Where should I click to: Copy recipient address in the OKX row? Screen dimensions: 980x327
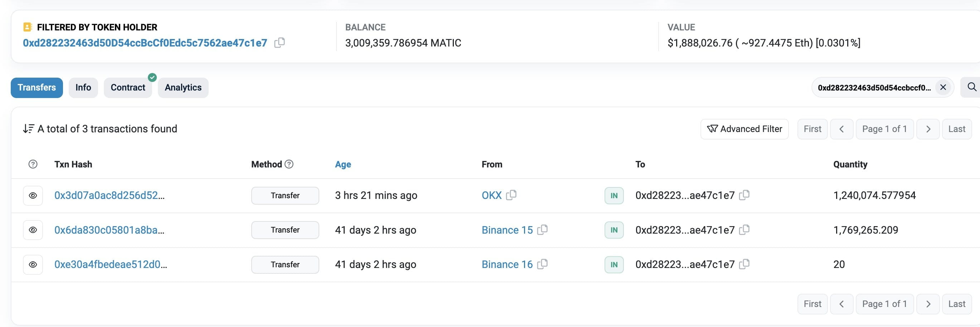[744, 195]
